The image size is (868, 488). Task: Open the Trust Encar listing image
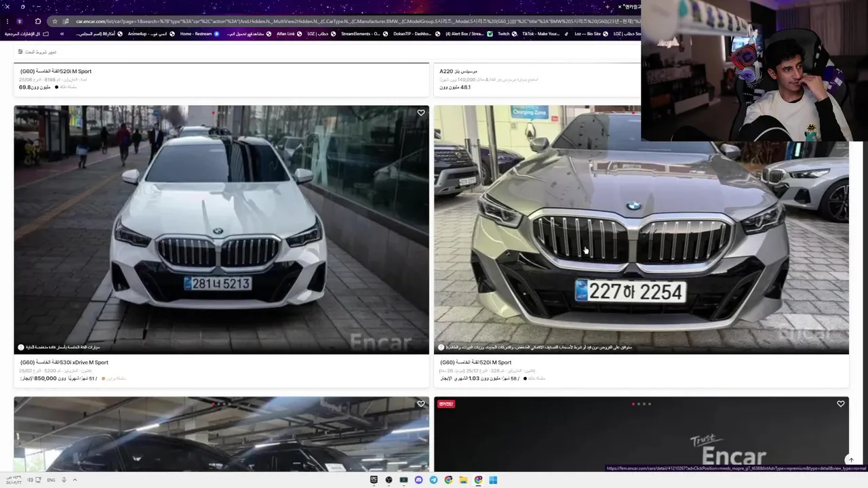point(642,434)
